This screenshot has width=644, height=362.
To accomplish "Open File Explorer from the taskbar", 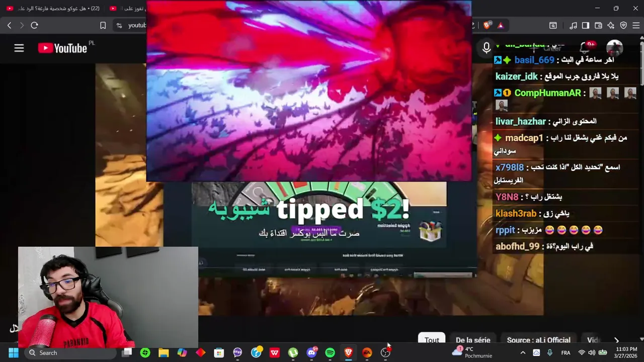I will pos(164,352).
